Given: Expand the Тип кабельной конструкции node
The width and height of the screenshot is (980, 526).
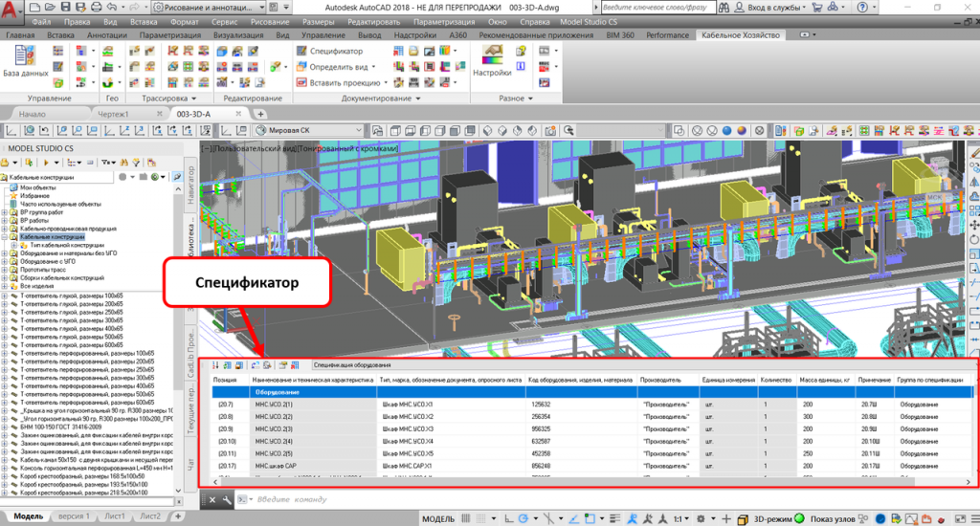Looking at the screenshot, I should point(14,246).
